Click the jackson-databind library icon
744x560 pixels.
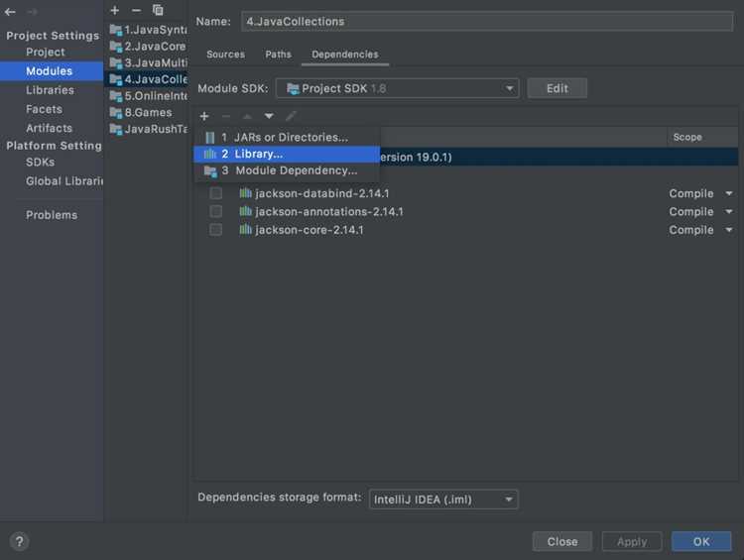tap(245, 193)
